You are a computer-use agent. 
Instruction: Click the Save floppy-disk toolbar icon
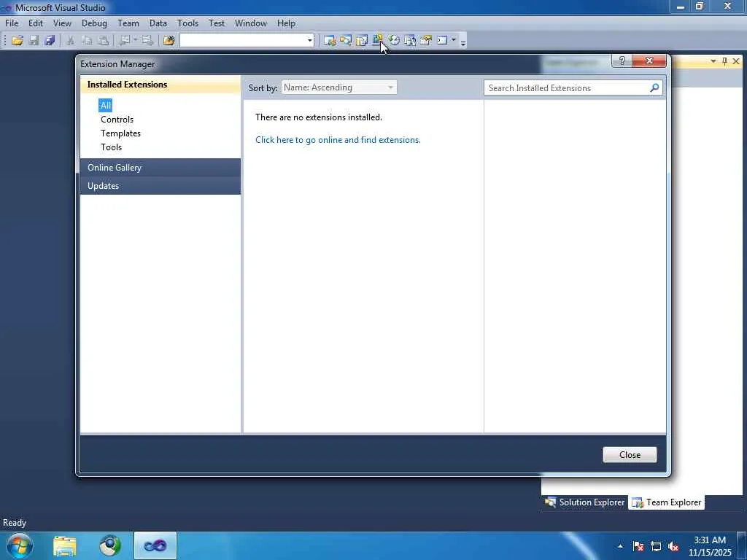(34, 41)
